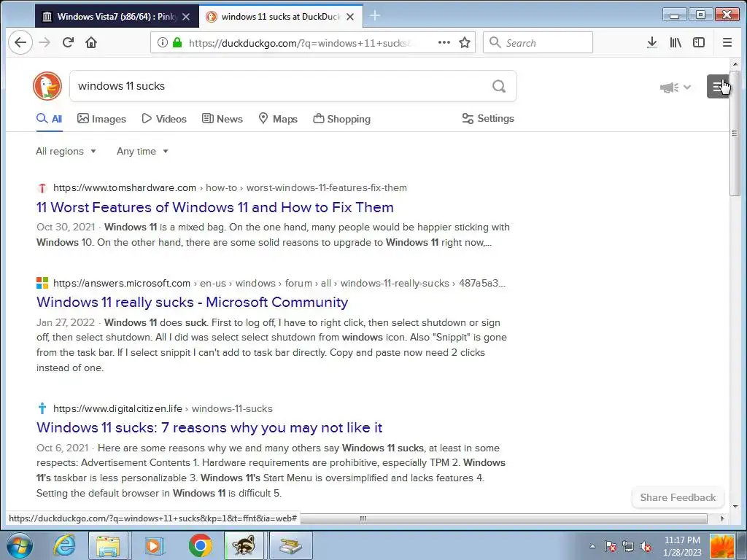
Task: Open the Firefox hamburger menu
Action: click(x=727, y=43)
